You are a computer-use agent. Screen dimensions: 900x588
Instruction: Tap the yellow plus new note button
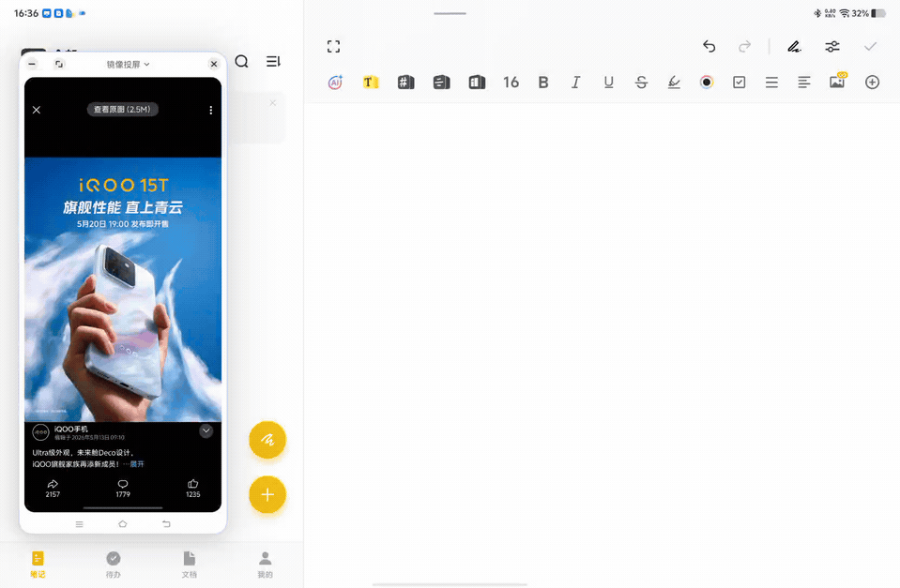[x=267, y=494]
